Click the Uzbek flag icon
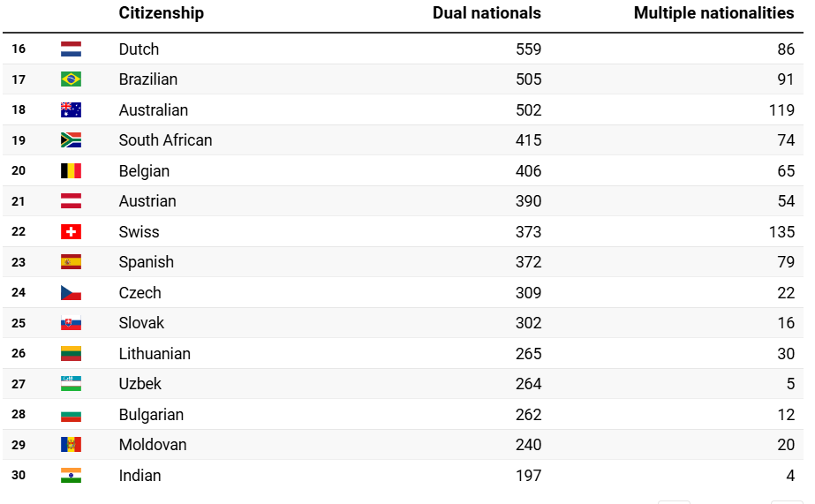 pos(71,384)
